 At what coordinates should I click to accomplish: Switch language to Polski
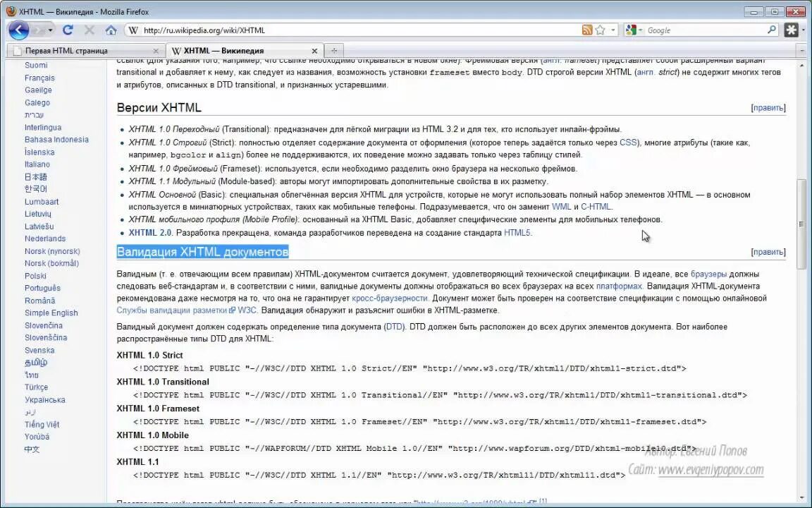point(35,277)
